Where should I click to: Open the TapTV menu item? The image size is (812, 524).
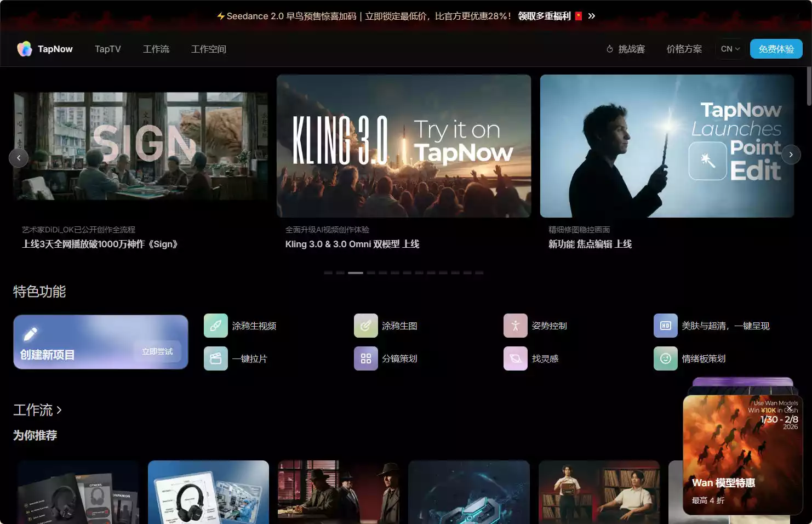coord(108,49)
